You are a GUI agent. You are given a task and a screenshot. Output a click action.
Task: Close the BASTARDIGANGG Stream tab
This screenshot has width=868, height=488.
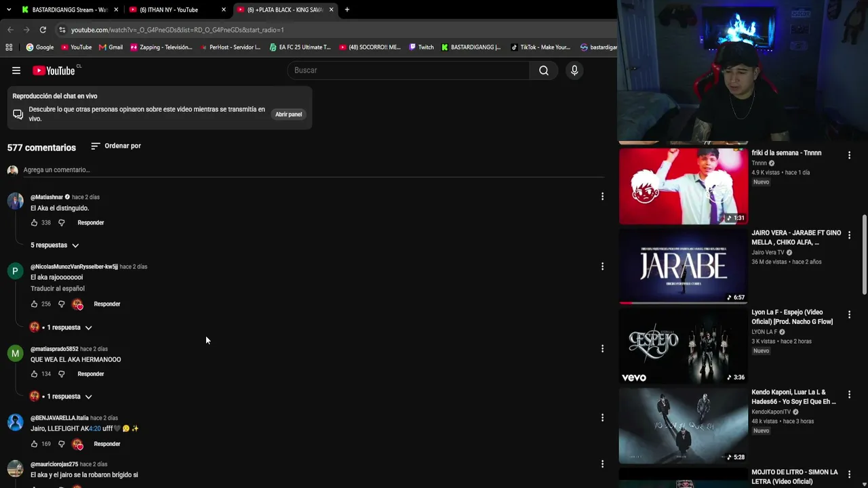[116, 9]
